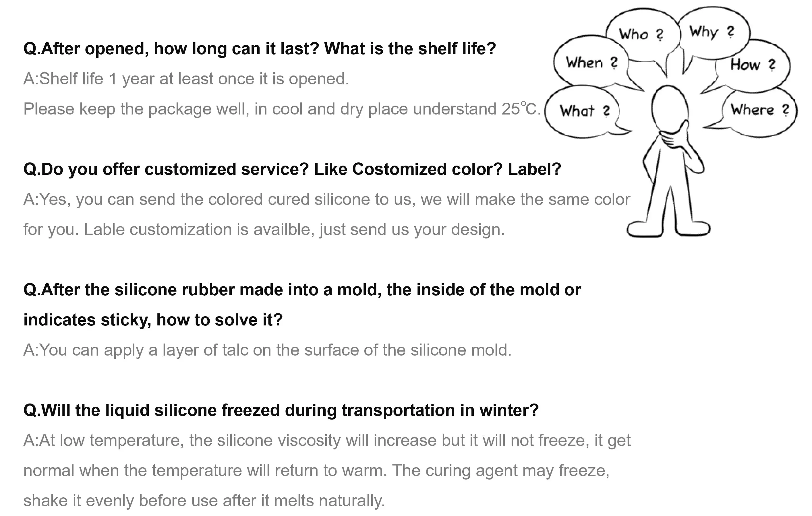Click the colored cured silicone answer line

[x=326, y=199]
